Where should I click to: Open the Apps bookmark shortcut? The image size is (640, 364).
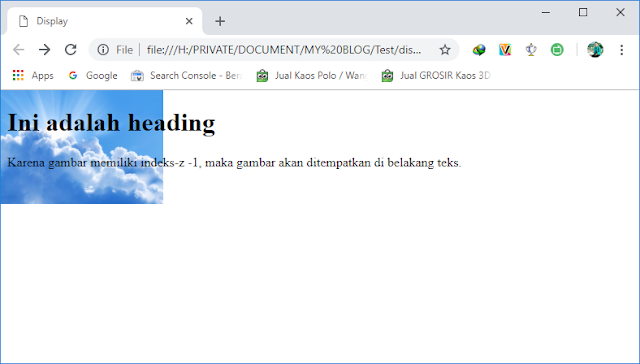point(33,75)
